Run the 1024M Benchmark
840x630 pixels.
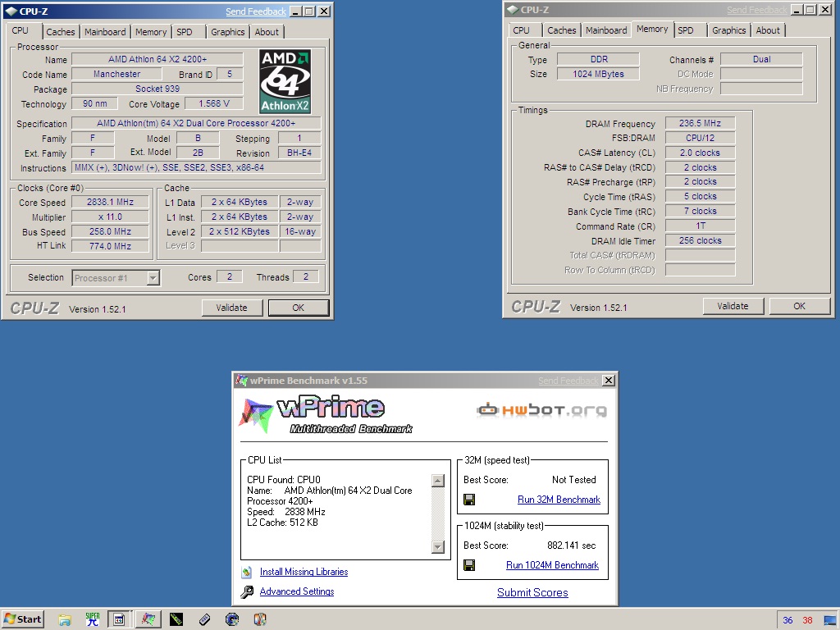coord(552,565)
